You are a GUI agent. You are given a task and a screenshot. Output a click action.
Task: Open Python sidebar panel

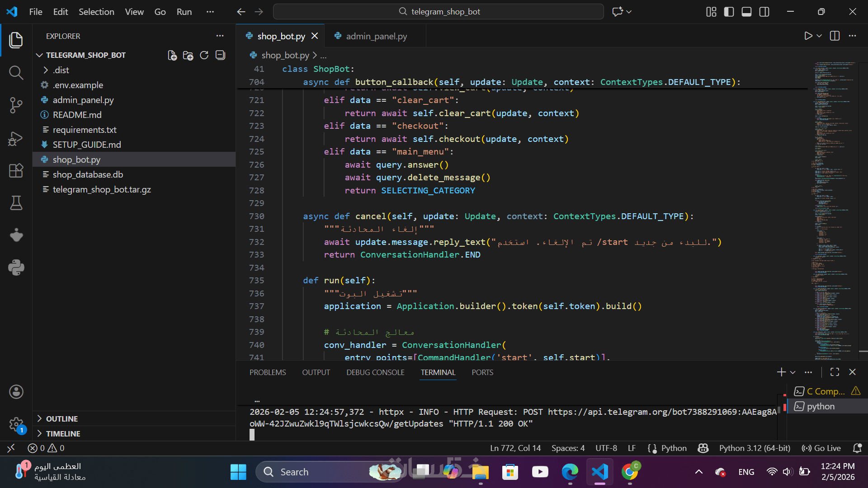point(16,267)
